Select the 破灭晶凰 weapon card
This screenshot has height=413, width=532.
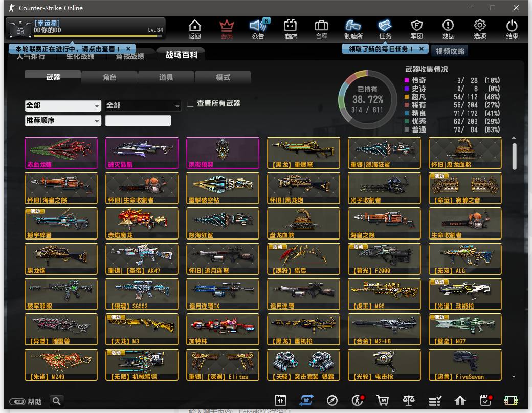142,153
